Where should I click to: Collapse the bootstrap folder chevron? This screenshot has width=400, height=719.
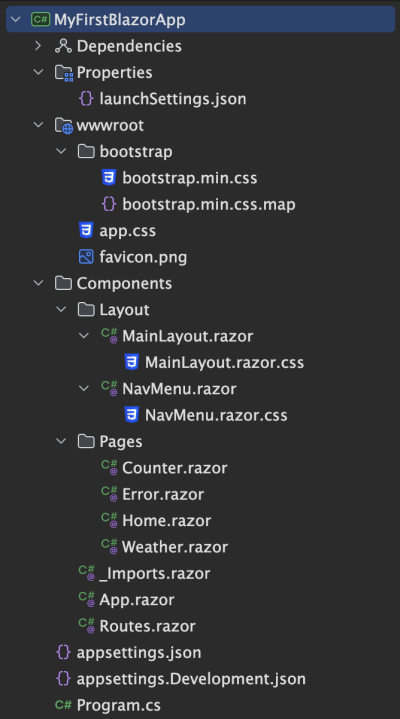pyautogui.click(x=61, y=151)
